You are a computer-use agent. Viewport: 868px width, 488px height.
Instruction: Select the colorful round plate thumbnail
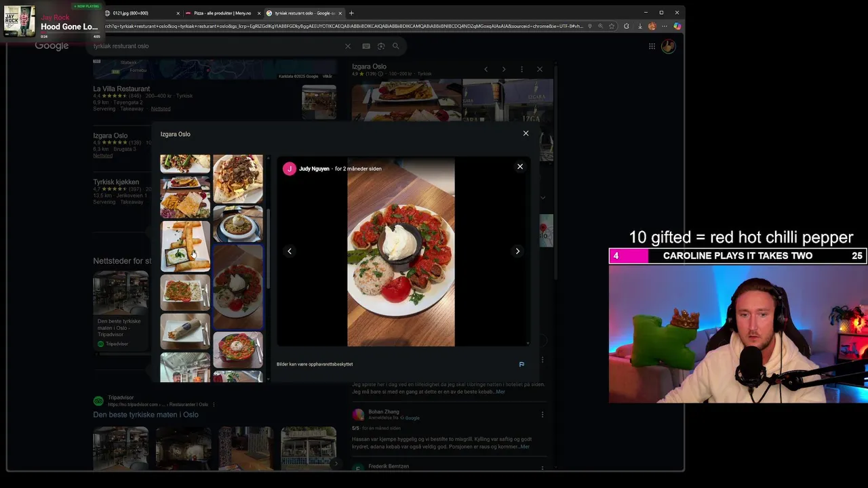(238, 350)
